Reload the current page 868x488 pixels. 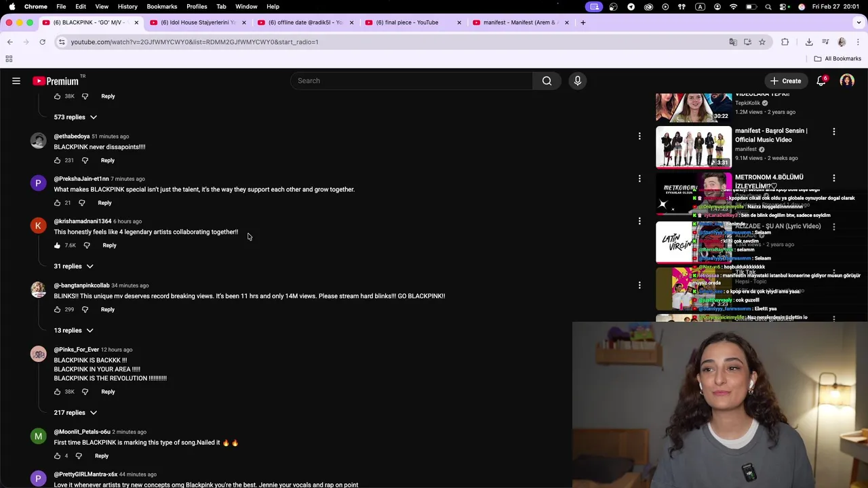(42, 42)
